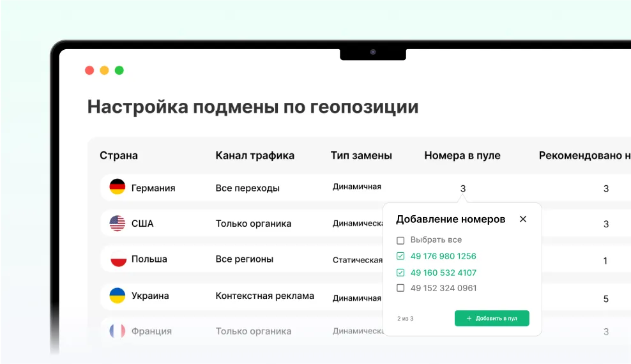Sort by Страна column header
This screenshot has width=631, height=364.
click(119, 156)
